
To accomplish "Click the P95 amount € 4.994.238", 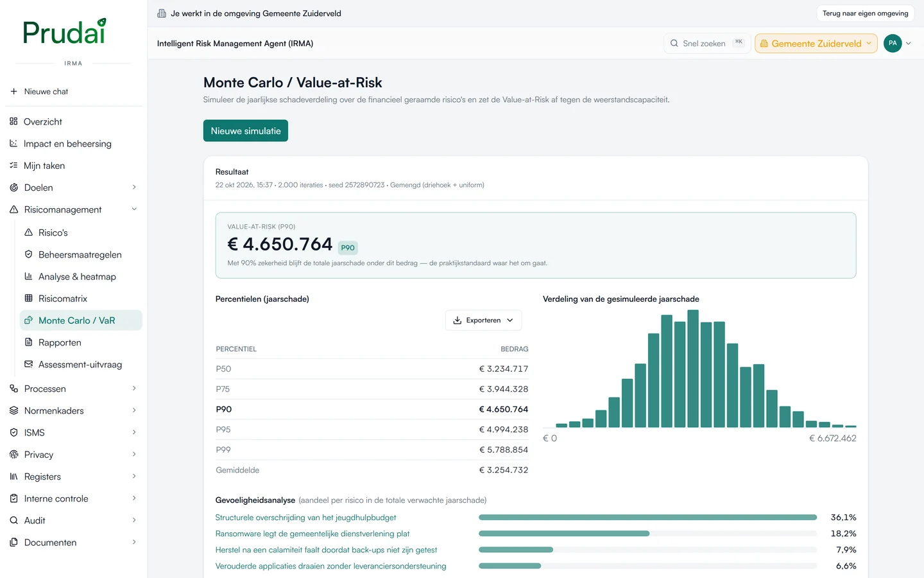I will pyautogui.click(x=504, y=430).
